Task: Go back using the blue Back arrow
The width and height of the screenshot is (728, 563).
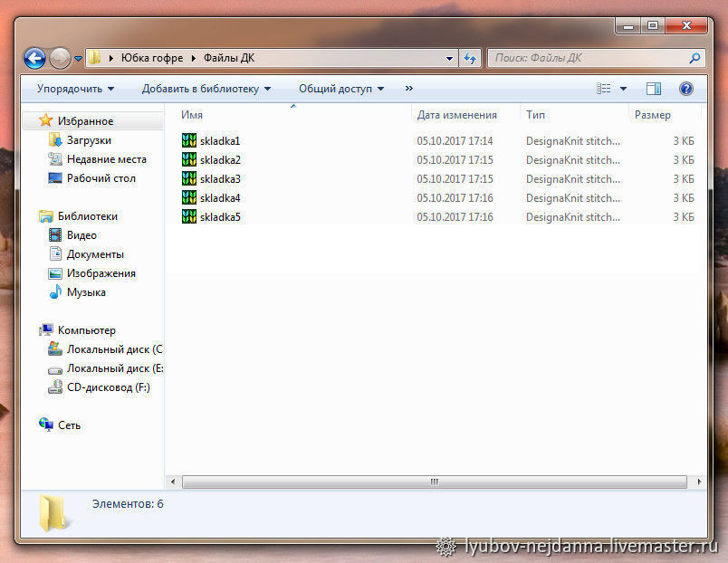Action: coord(34,59)
